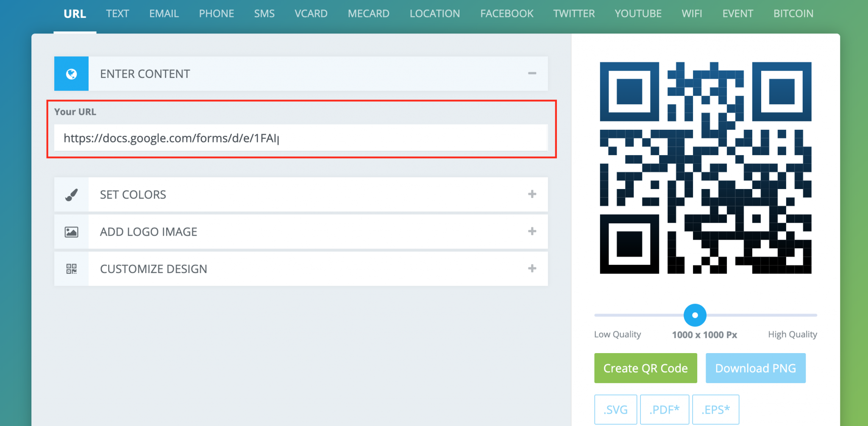Screen dimensions: 868x426
Task: Expand the Set Colors panel
Action: [532, 195]
